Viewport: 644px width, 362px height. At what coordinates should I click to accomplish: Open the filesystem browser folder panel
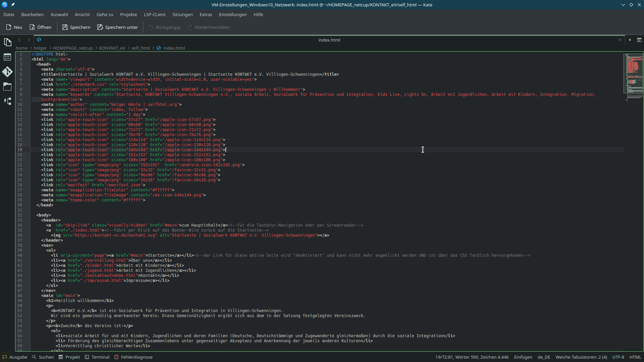point(7,86)
